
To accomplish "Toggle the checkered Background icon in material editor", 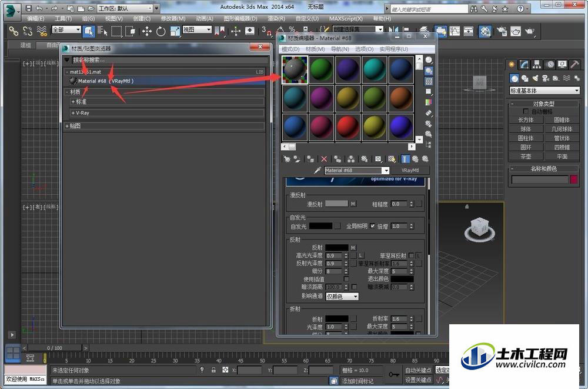I will click(429, 81).
